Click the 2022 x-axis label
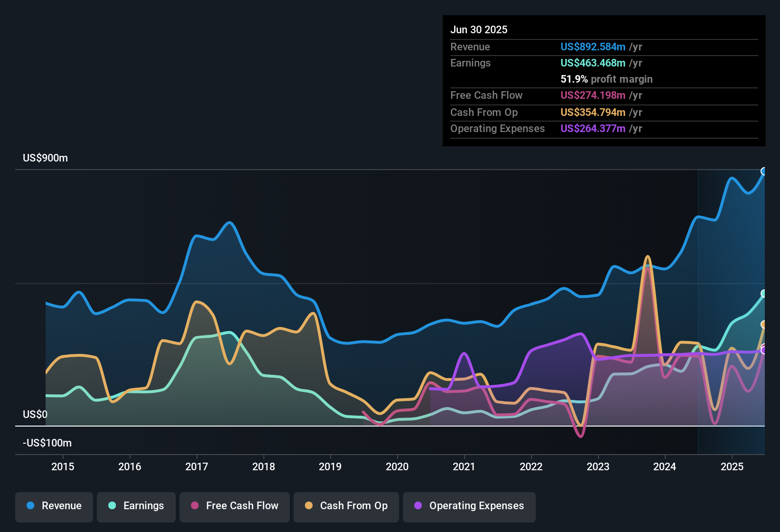The height and width of the screenshot is (532, 780). tap(531, 466)
